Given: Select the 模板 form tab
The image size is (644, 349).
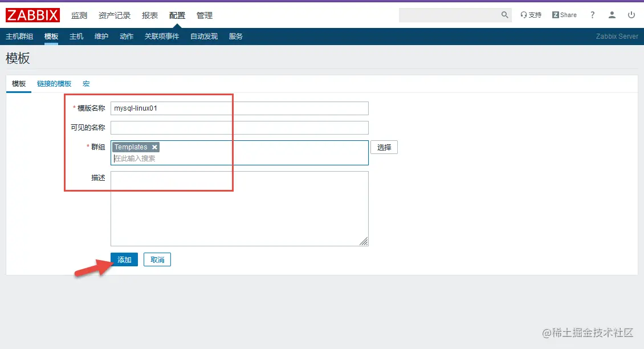Looking at the screenshot, I should pyautogui.click(x=19, y=84).
